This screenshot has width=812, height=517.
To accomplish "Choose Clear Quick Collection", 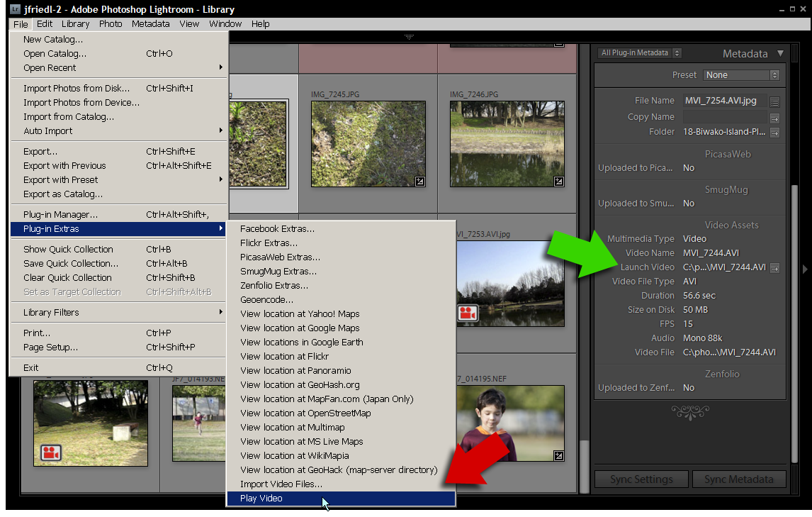I will tap(119, 278).
